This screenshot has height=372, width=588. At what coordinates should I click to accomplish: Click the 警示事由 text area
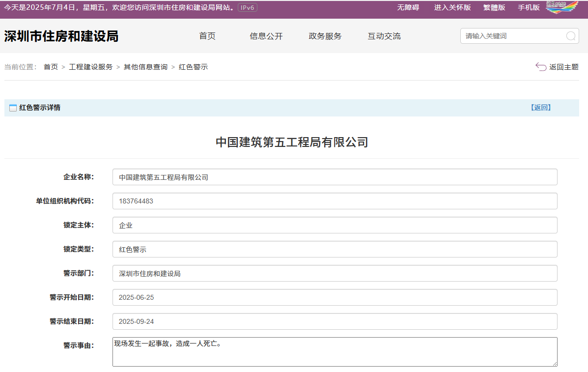tap(335, 352)
